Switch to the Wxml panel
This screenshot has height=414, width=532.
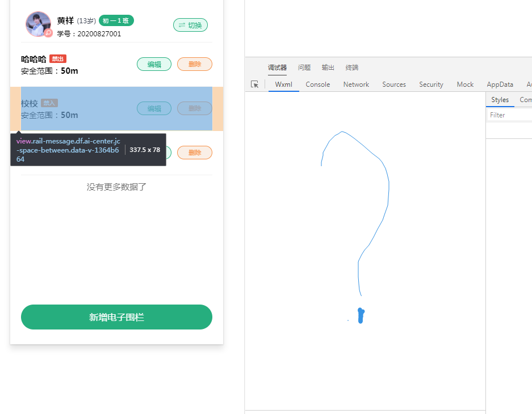click(x=284, y=85)
